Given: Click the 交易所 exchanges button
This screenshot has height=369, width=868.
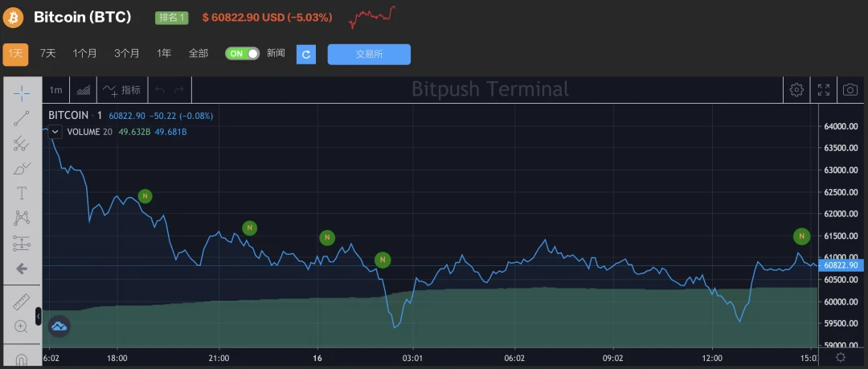Looking at the screenshot, I should click(x=369, y=55).
